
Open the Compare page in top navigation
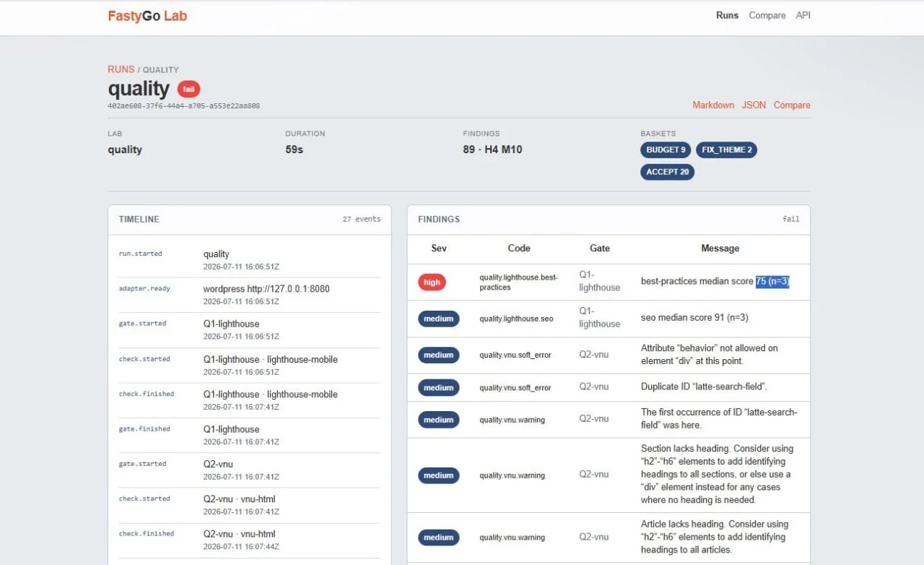click(x=767, y=15)
